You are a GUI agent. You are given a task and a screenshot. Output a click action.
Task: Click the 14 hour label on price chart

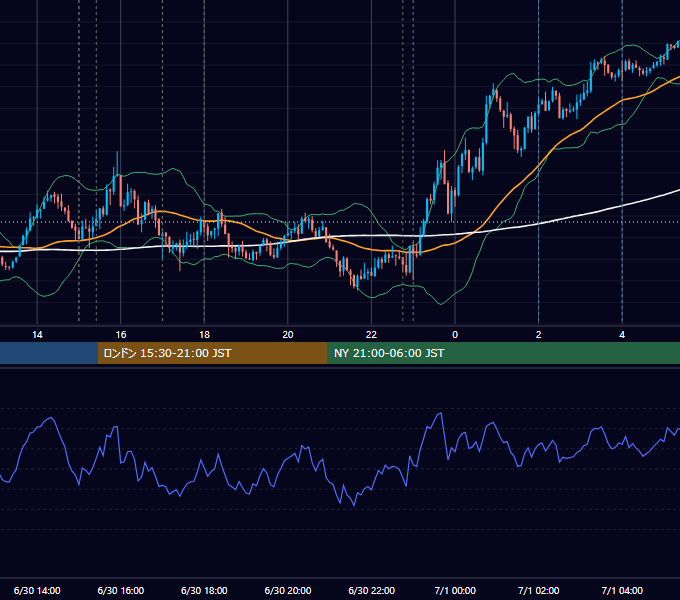(x=37, y=335)
